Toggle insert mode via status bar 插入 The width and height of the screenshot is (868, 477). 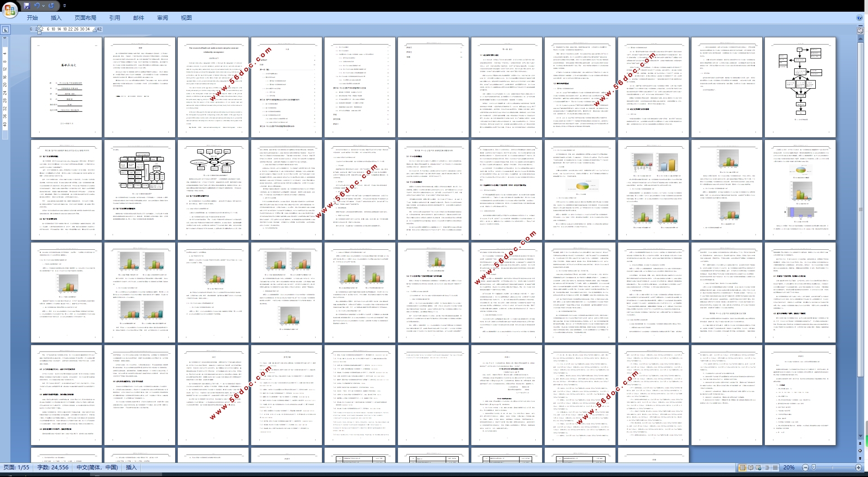click(x=131, y=468)
